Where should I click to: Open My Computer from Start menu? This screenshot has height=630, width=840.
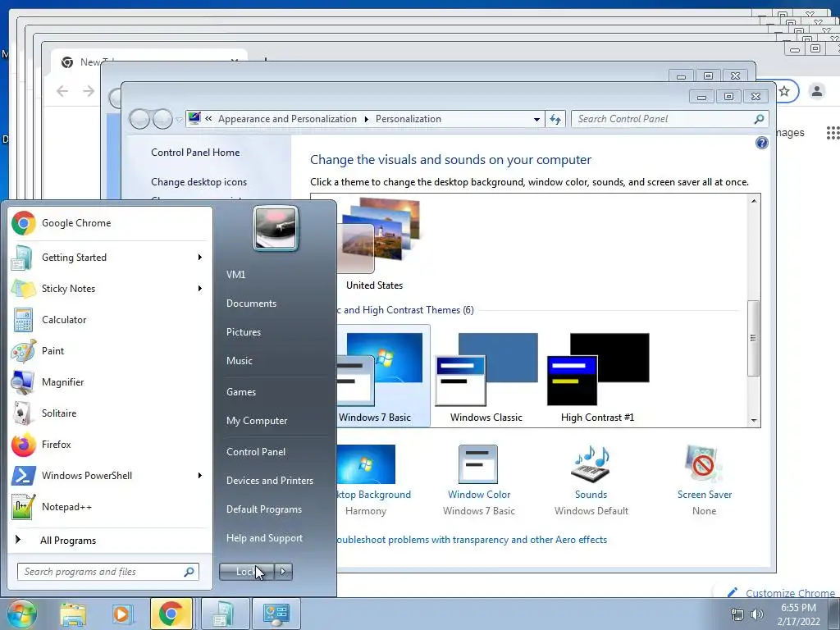tap(257, 421)
